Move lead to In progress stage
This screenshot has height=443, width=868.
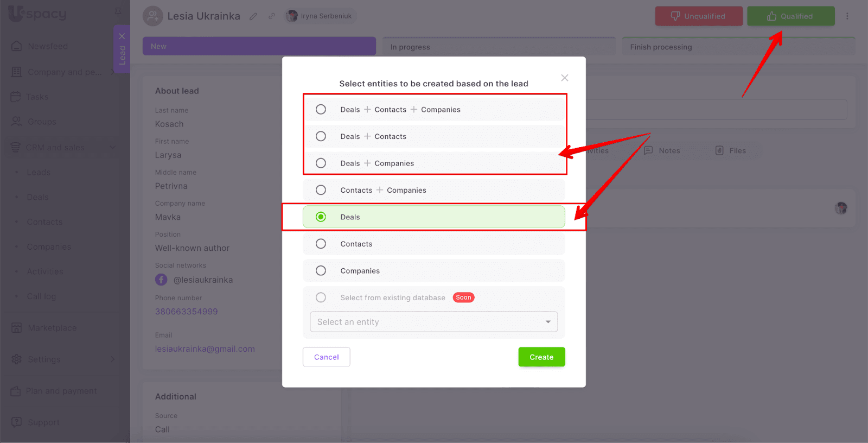(499, 47)
